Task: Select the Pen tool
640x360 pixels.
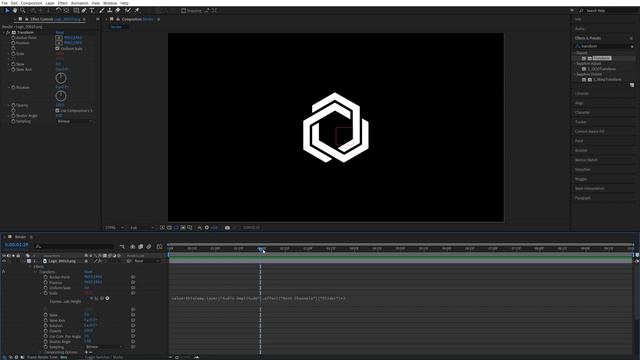Action: pos(84,11)
